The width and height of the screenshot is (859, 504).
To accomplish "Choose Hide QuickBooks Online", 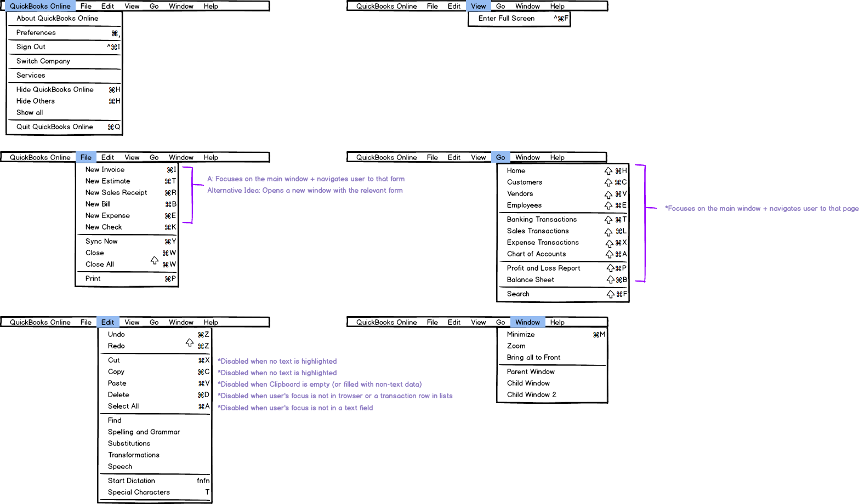I will coord(64,89).
